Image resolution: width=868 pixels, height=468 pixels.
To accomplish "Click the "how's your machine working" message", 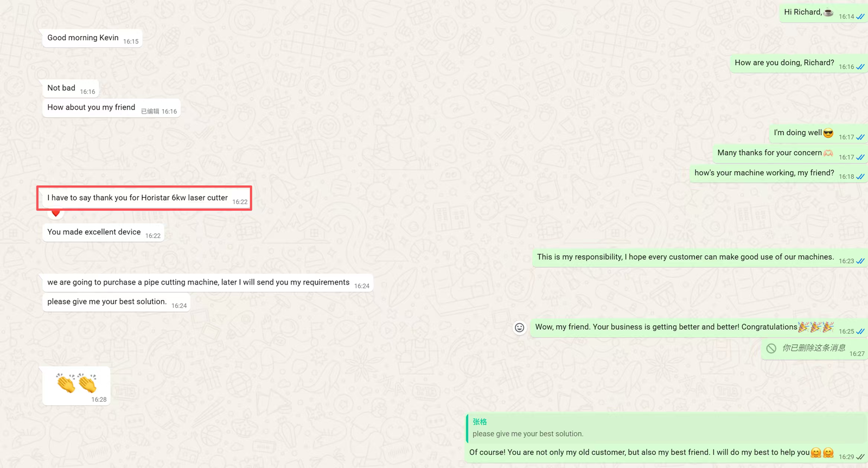I will tap(764, 173).
